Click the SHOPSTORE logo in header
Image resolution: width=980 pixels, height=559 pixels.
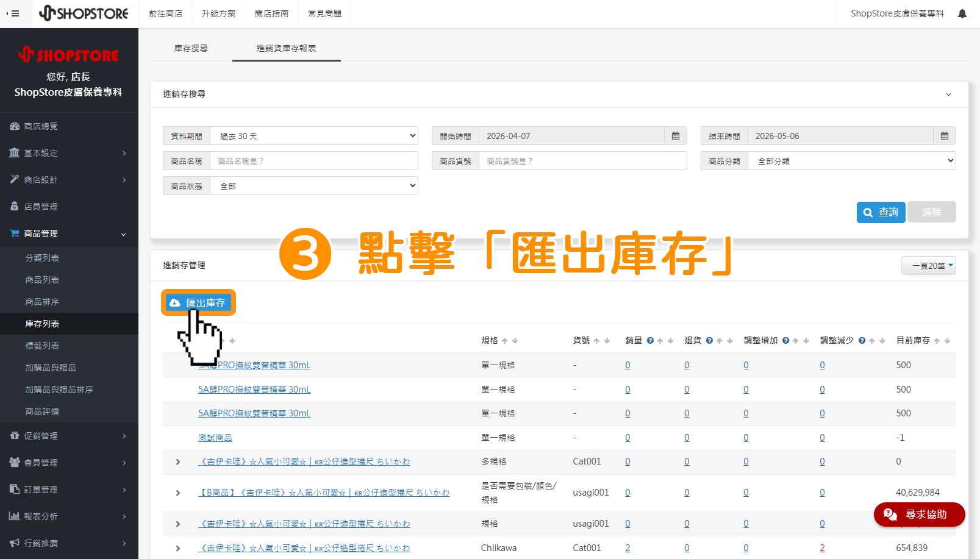(x=84, y=13)
